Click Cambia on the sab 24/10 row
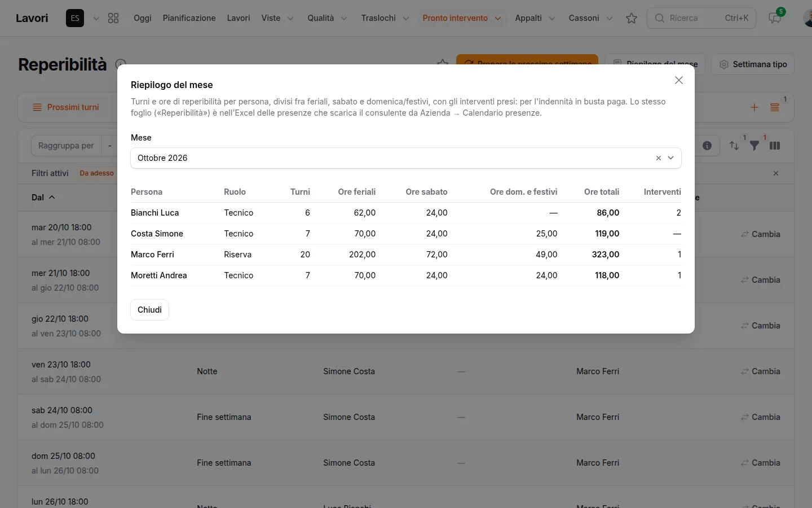This screenshot has height=508, width=812. coord(761,417)
